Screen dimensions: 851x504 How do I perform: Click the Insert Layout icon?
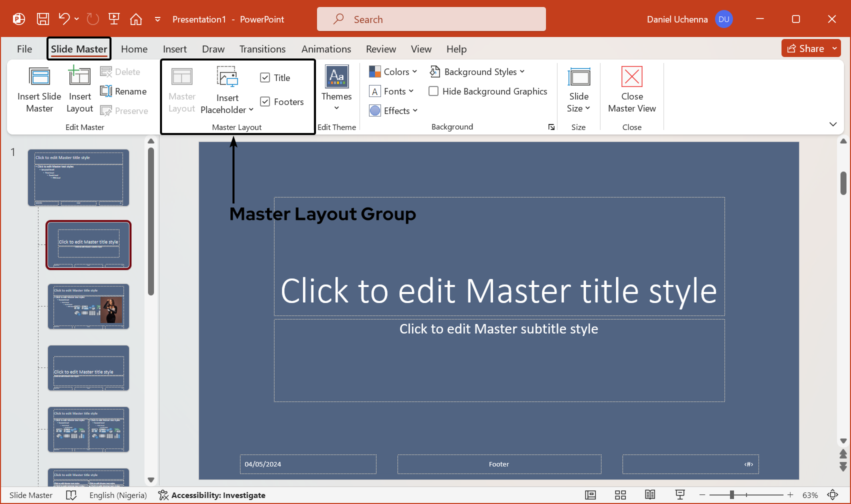79,77
